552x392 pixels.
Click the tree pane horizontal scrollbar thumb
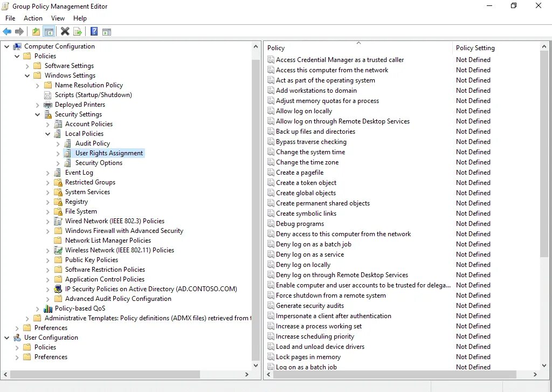(105, 374)
